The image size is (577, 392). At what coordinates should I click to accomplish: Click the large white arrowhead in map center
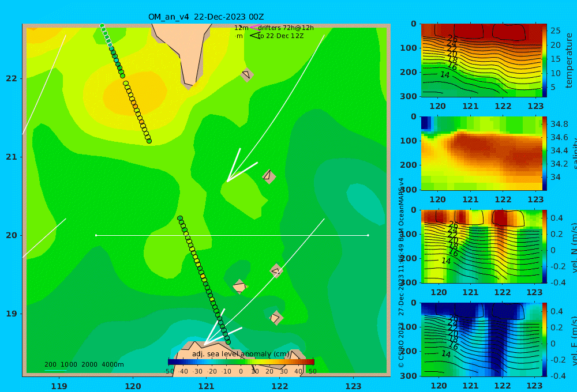(x=238, y=168)
